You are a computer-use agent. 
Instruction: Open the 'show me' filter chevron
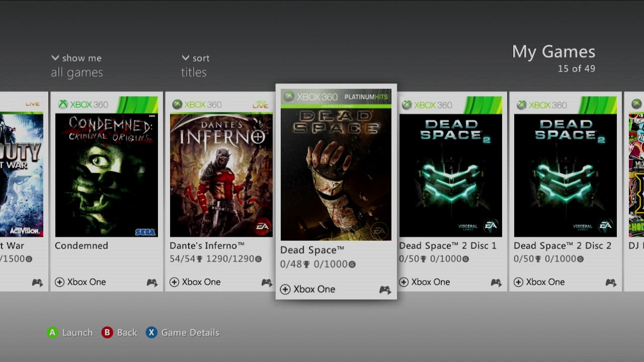point(55,58)
